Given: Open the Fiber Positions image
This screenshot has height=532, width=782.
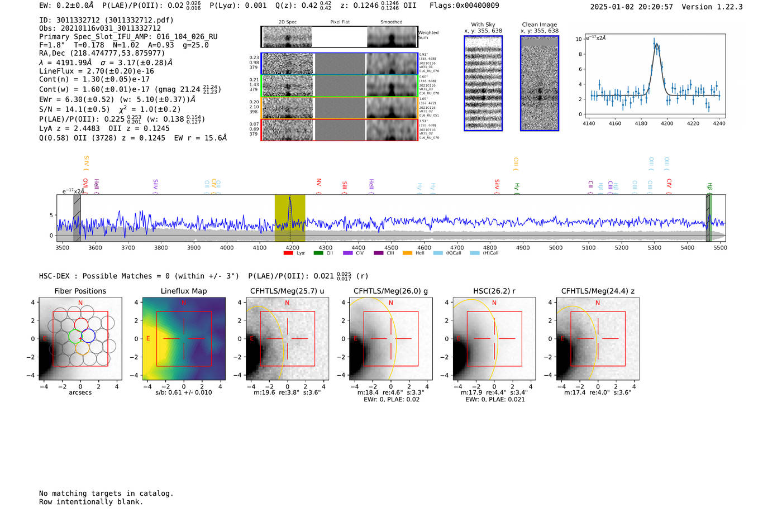Looking at the screenshot, I should pyautogui.click(x=80, y=339).
